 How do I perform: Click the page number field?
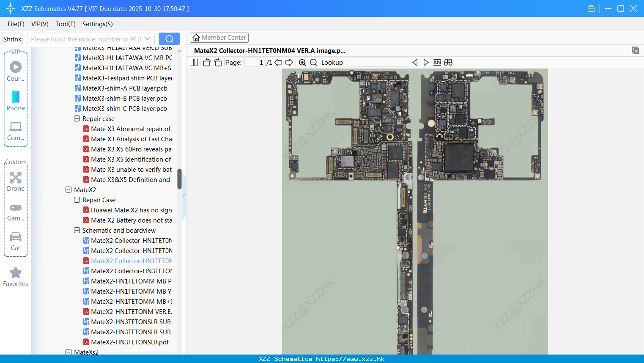[x=255, y=63]
